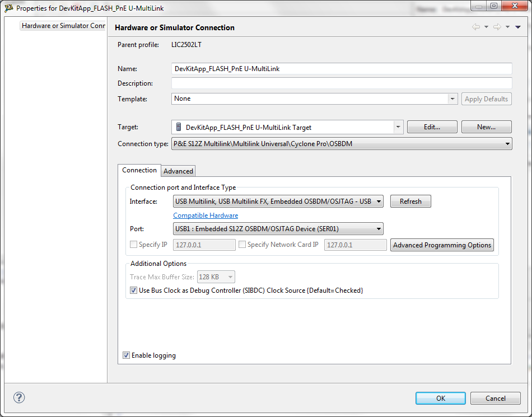The height and width of the screenshot is (417, 532).
Task: Open the forward history dropdown arrow
Action: tap(507, 27)
